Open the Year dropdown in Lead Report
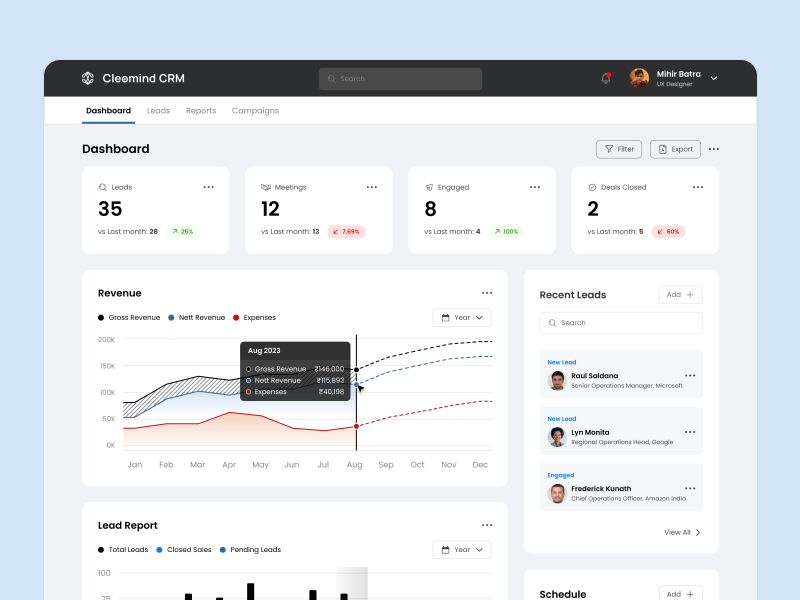800x600 pixels. pos(462,549)
